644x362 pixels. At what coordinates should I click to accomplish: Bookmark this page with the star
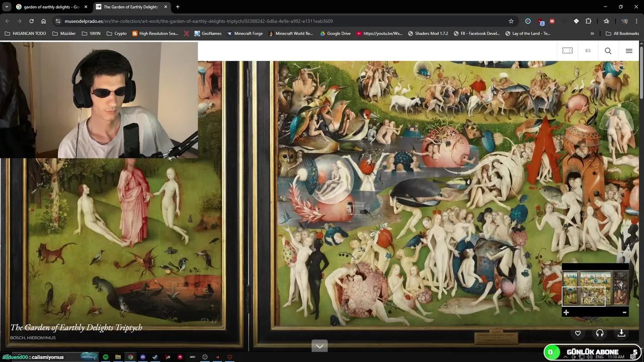click(511, 21)
